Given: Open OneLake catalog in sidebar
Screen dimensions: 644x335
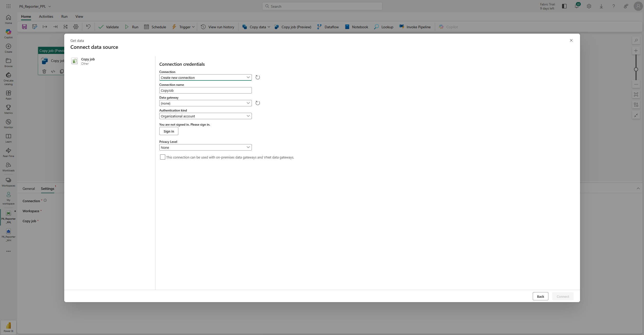Looking at the screenshot, I should (8, 78).
